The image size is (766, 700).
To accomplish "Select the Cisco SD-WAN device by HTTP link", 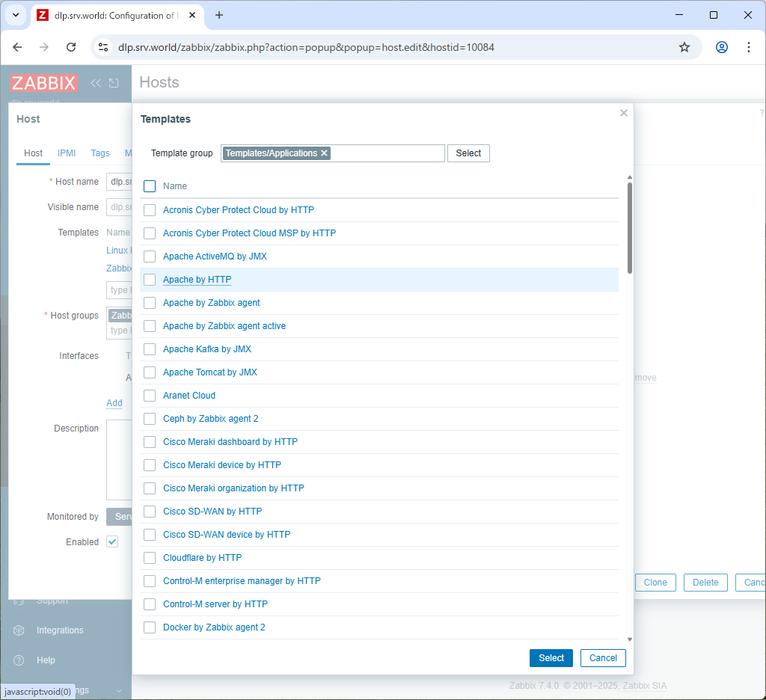I will tap(227, 535).
